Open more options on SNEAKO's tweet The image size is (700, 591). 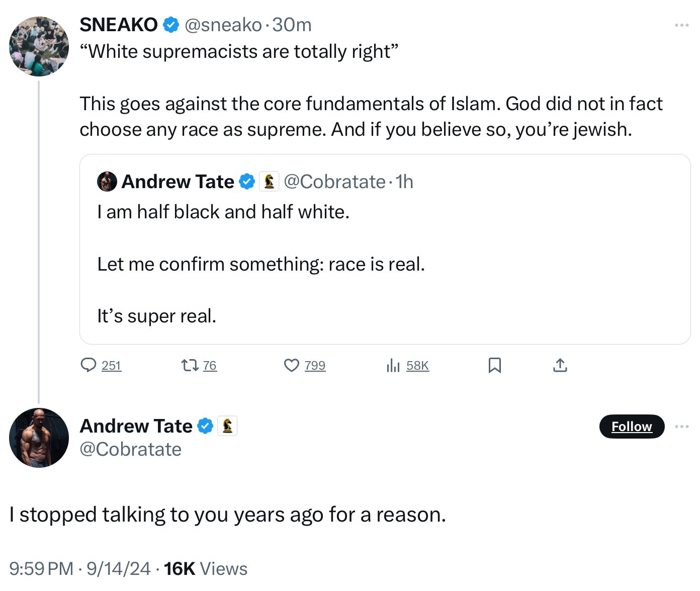pyautogui.click(x=682, y=25)
